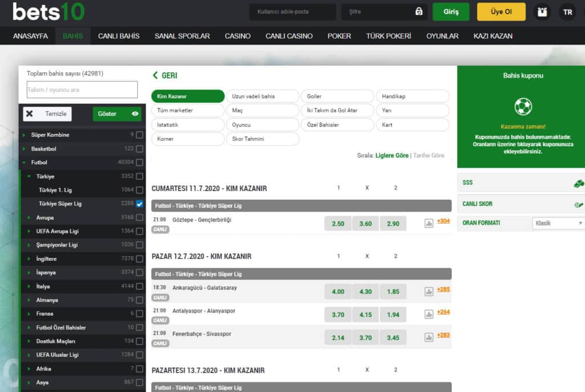
Task: Check the Basketbol checkbox
Action: click(x=139, y=149)
